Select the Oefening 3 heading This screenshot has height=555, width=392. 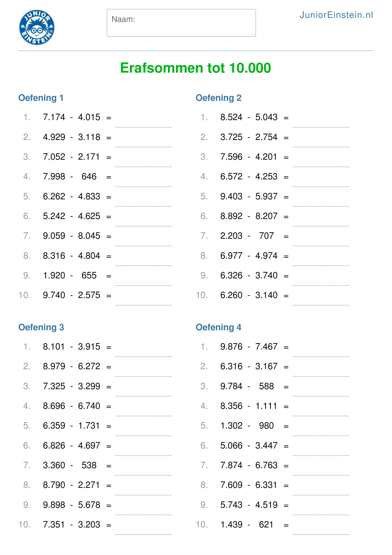coord(41,327)
